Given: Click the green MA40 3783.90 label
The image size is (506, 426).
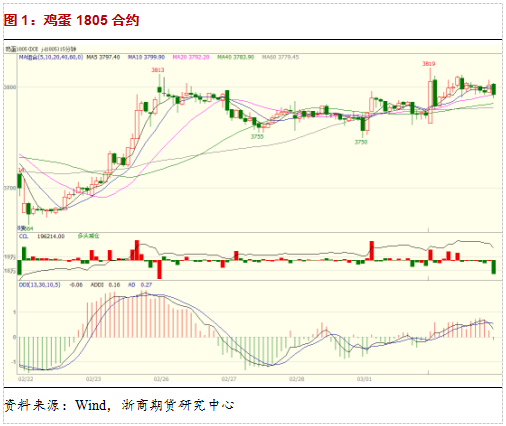Looking at the screenshot, I should pyautogui.click(x=236, y=57).
